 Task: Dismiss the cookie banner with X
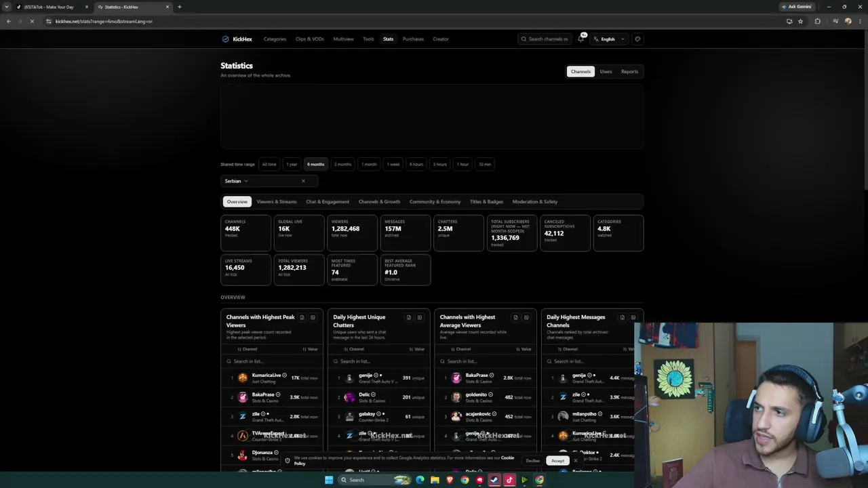point(575,461)
